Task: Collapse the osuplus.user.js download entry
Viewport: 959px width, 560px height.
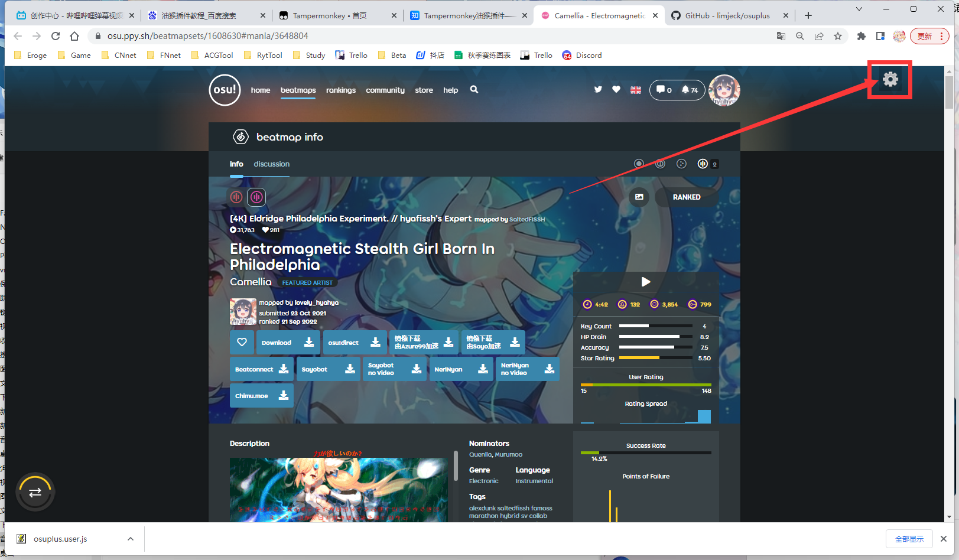Action: [x=131, y=538]
